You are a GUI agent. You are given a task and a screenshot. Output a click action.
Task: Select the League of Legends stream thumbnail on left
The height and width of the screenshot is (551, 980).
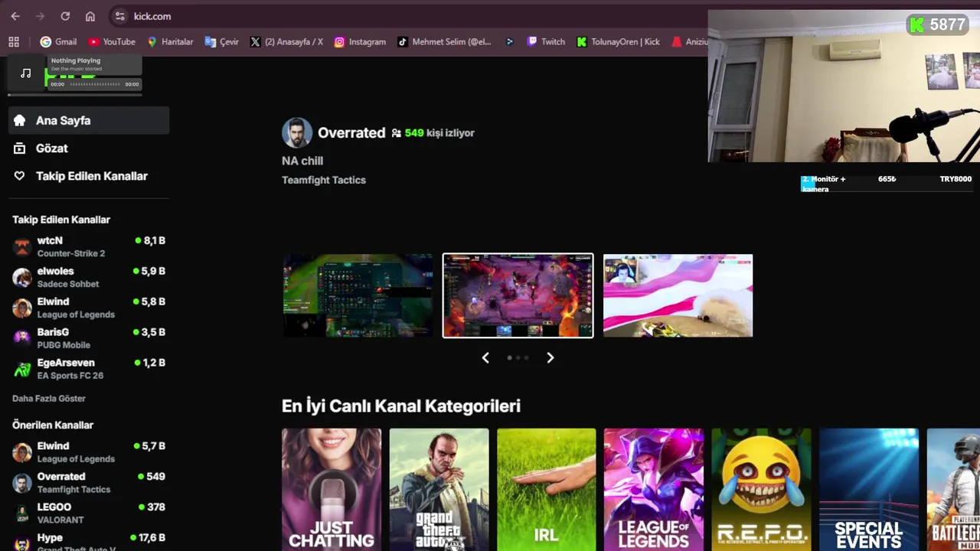pyautogui.click(x=358, y=295)
